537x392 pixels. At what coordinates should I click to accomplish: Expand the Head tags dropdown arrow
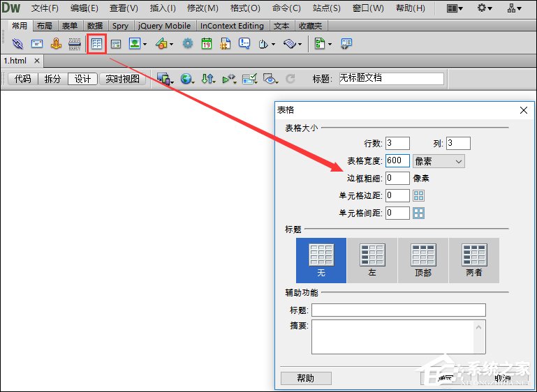point(273,44)
